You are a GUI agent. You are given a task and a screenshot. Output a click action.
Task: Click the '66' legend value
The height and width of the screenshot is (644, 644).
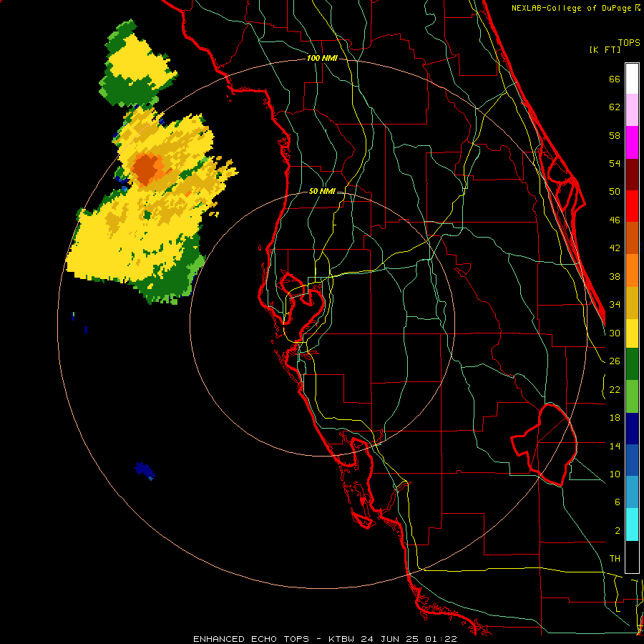click(615, 79)
